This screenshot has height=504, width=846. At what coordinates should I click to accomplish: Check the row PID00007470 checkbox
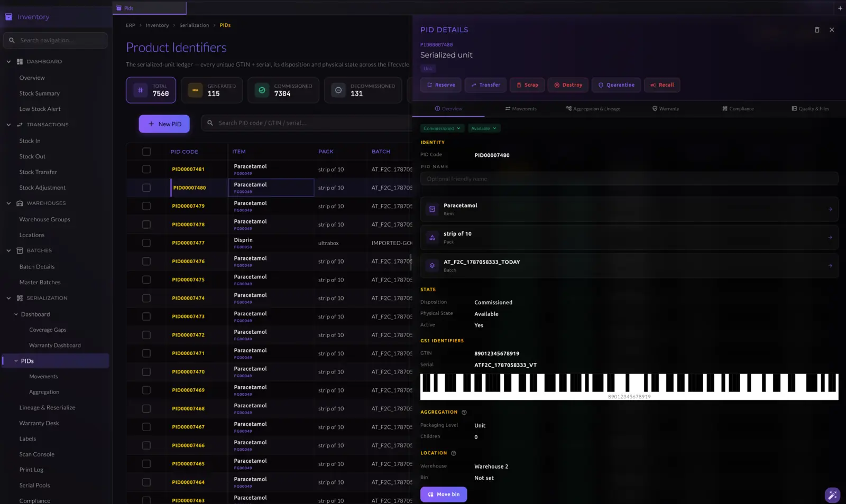coord(146,372)
